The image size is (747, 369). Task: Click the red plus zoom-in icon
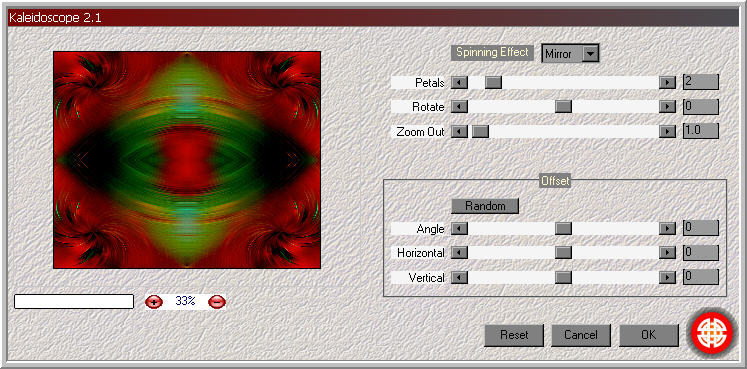point(154,301)
